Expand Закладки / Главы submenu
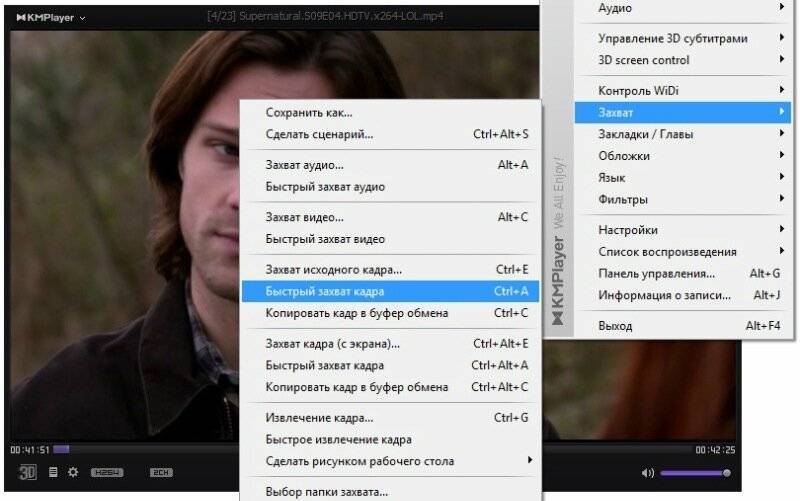This screenshot has height=501, width=800. click(683, 134)
